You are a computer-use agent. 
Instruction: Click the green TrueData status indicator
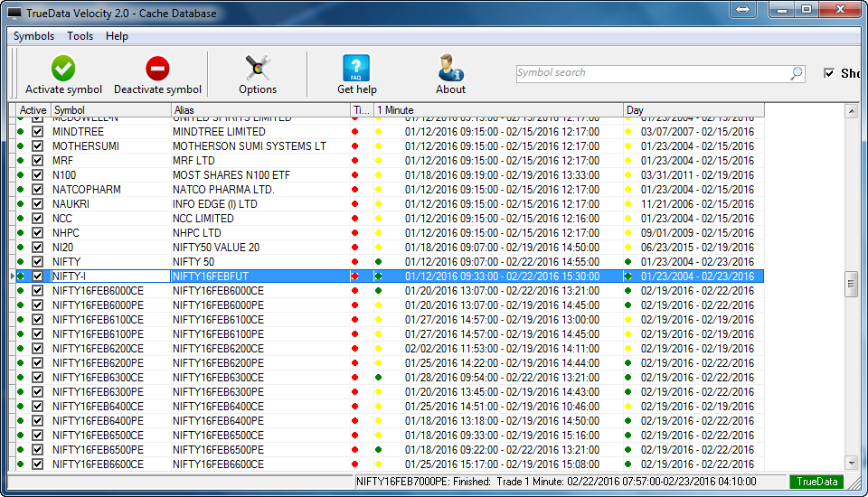816,482
